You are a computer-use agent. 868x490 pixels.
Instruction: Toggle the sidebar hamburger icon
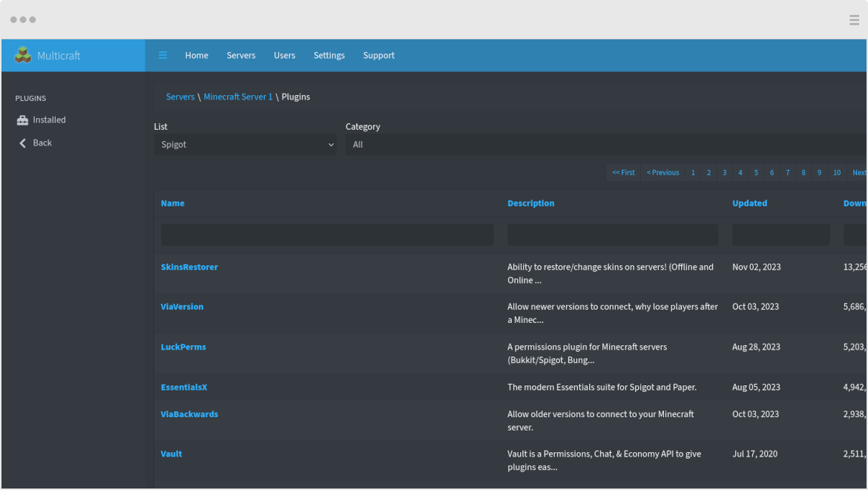tap(162, 55)
